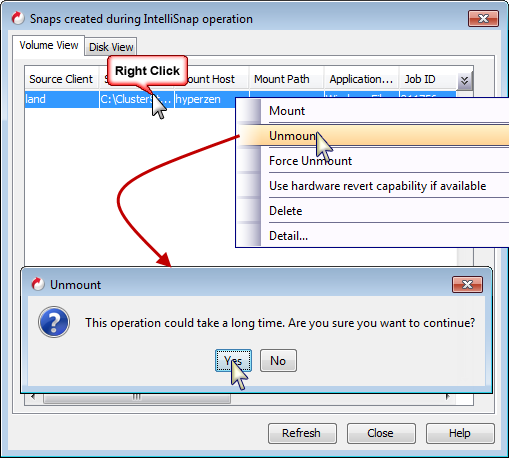Sort by Application column header
509x458 pixels.
click(x=362, y=79)
